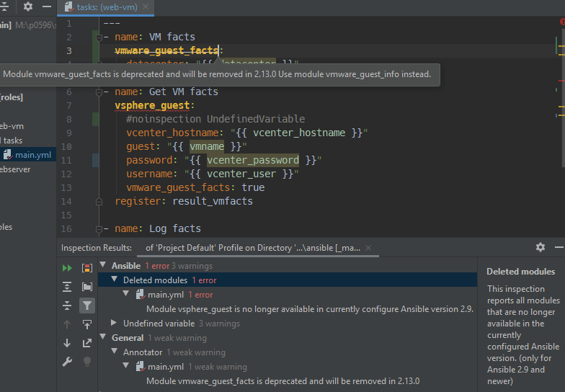The image size is (565, 392).
Task: Click the export inspection results icon
Action: point(86,343)
